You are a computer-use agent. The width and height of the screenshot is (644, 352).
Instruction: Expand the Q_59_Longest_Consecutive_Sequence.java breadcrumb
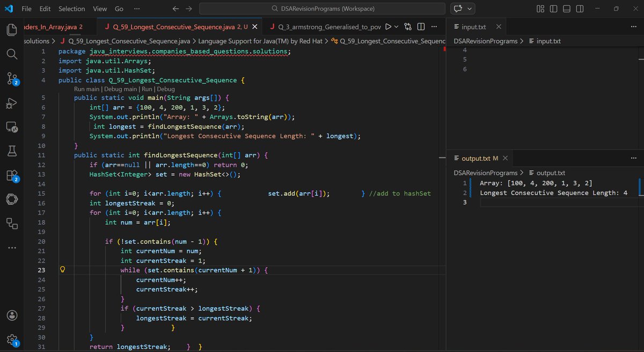(129, 41)
